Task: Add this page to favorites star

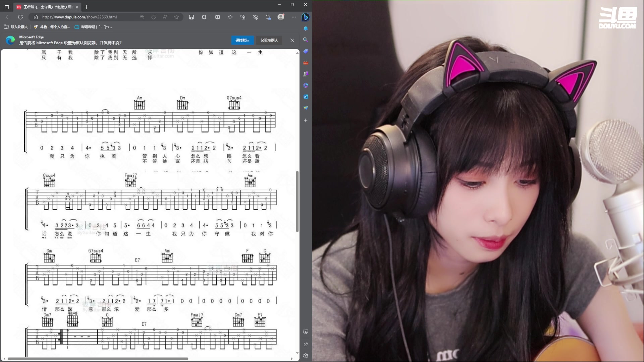Action: point(176,17)
